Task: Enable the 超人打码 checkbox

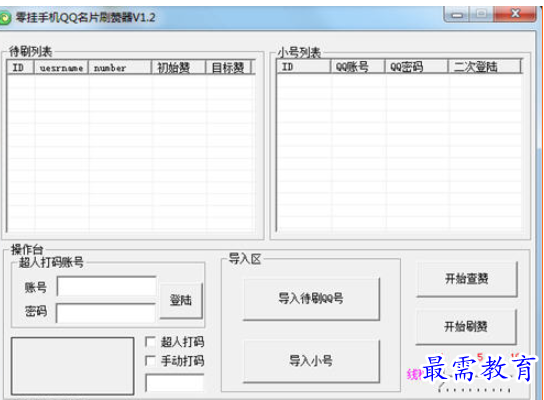Action: point(150,342)
